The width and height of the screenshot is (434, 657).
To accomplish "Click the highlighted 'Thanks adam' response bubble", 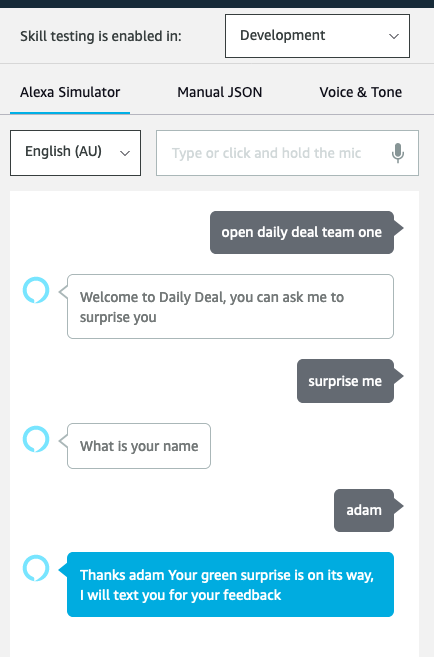I will click(x=230, y=585).
